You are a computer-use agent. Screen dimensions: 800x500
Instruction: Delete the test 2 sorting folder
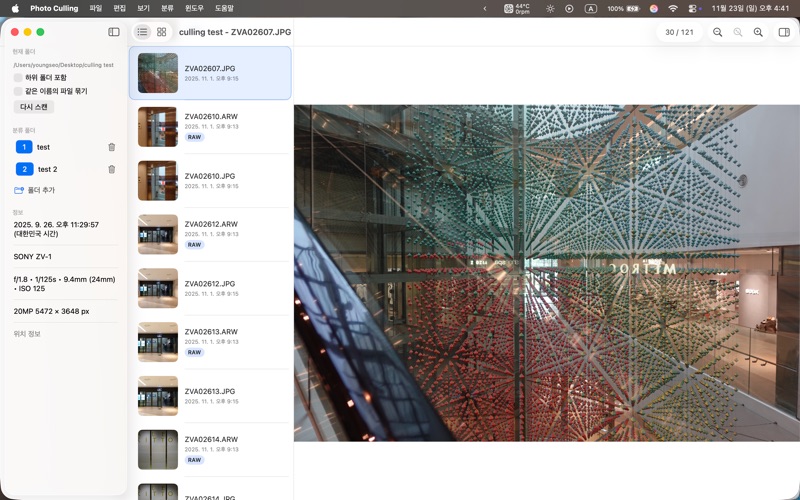pyautogui.click(x=112, y=169)
